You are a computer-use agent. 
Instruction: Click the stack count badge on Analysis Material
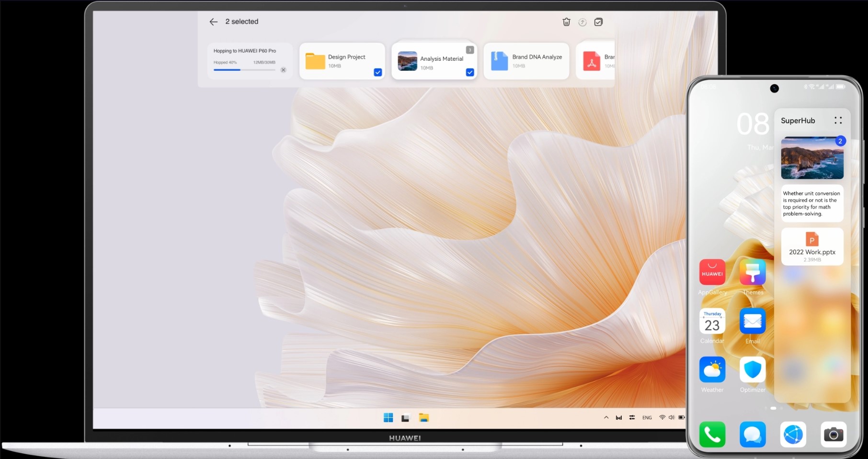[470, 50]
